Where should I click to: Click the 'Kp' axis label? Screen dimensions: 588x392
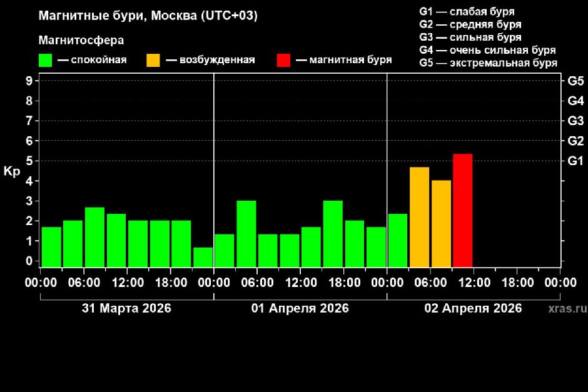point(11,171)
